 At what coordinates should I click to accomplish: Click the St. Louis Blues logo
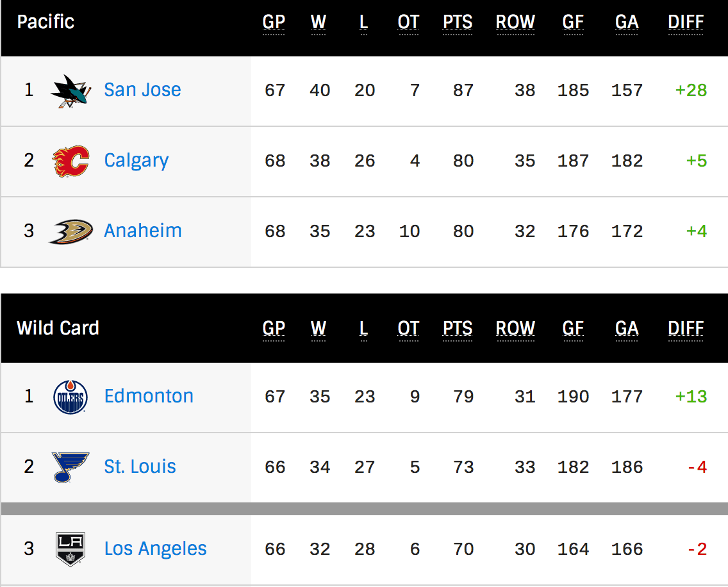(x=70, y=467)
